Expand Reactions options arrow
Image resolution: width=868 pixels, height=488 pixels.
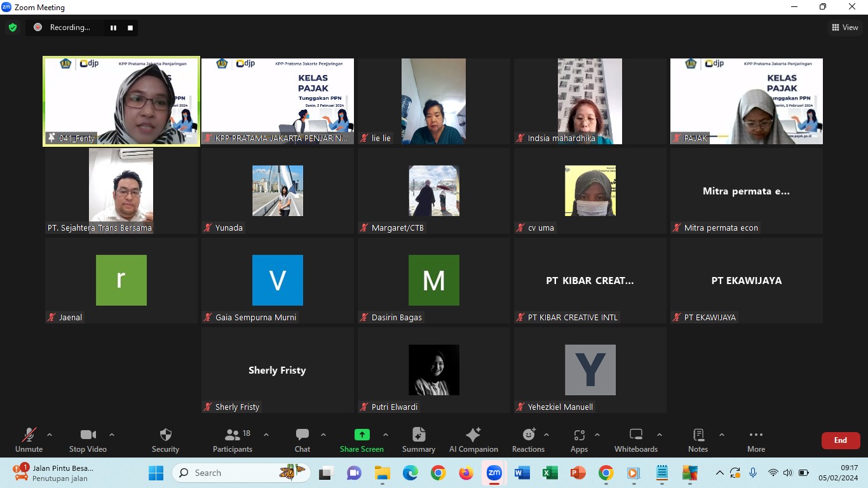(546, 435)
